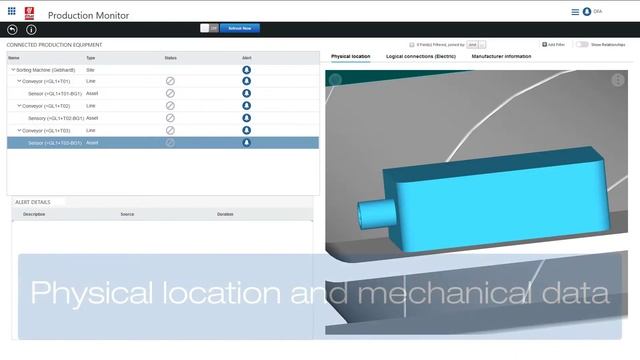Click alert bell for Conveyor T03 row
This screenshot has width=640, height=360.
247,130
